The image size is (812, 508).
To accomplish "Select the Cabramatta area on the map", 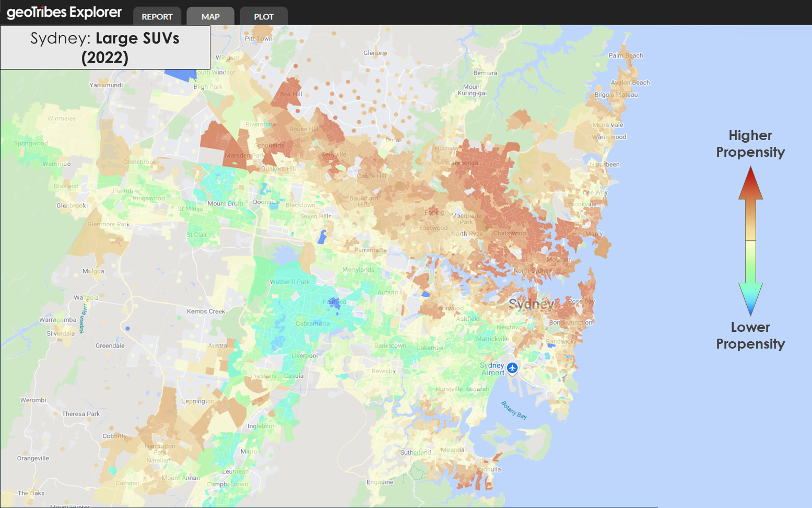I will pos(313,324).
